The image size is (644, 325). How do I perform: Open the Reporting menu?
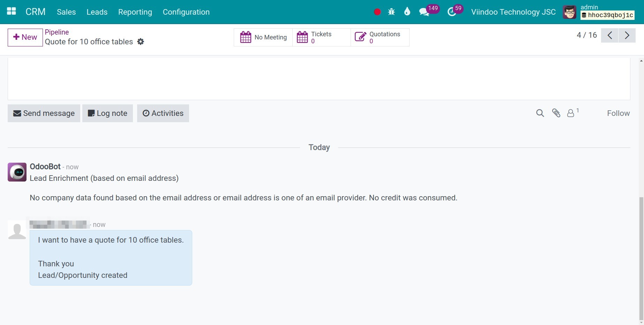pyautogui.click(x=135, y=12)
